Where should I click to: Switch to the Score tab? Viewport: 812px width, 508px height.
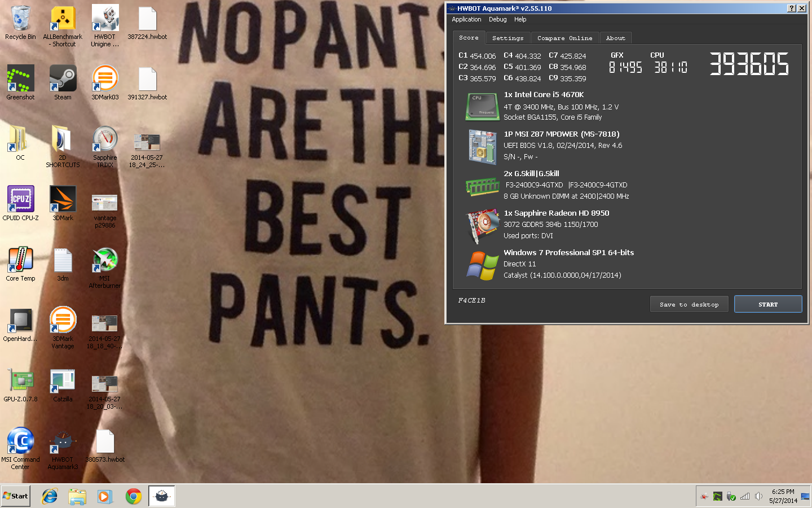click(x=469, y=37)
